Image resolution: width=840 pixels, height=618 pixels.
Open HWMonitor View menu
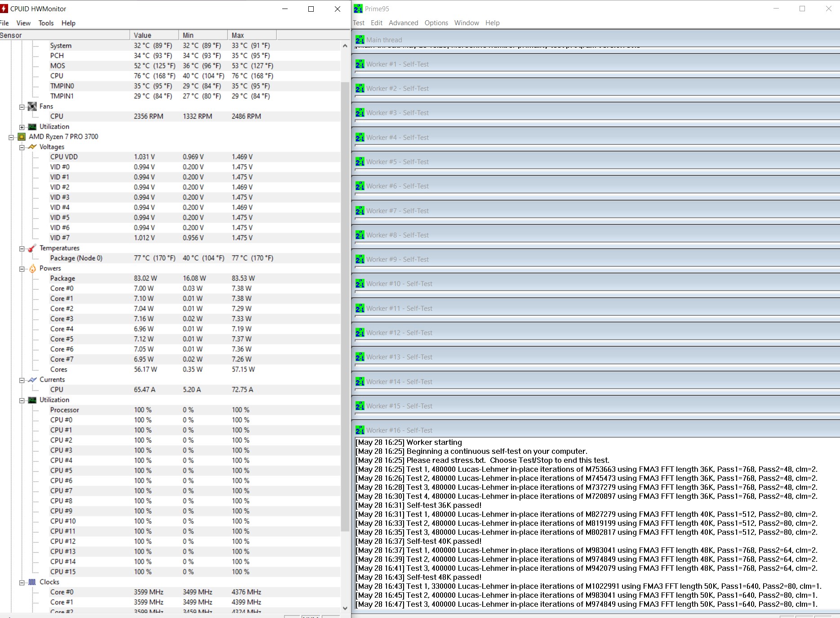23,23
